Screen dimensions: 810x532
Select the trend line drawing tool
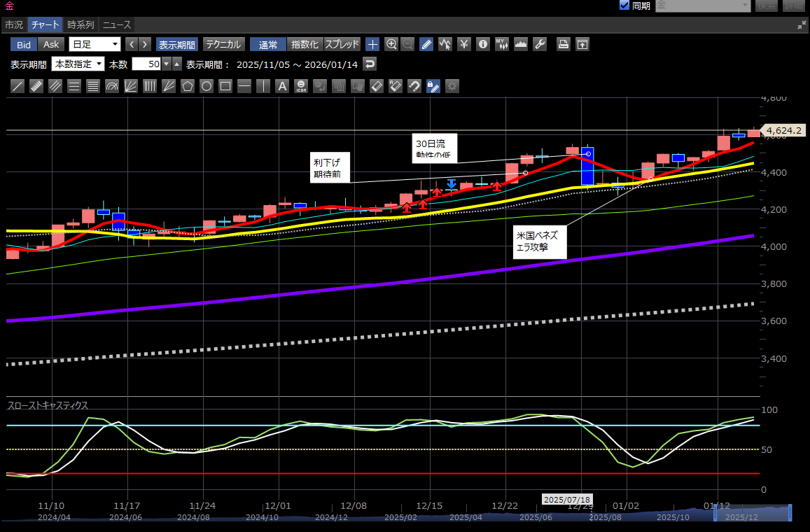click(x=18, y=86)
